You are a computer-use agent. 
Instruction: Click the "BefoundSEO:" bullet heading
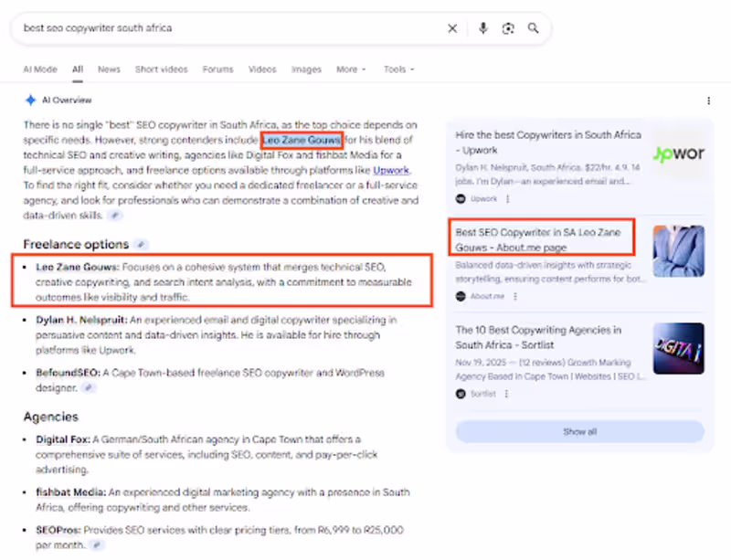click(x=68, y=373)
